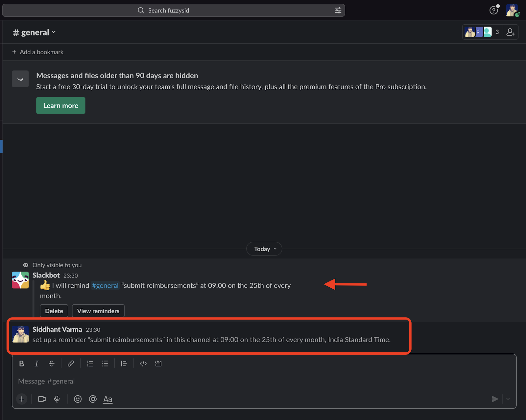The image size is (526, 420).
Task: Apply inline code formatting
Action: [143, 364]
